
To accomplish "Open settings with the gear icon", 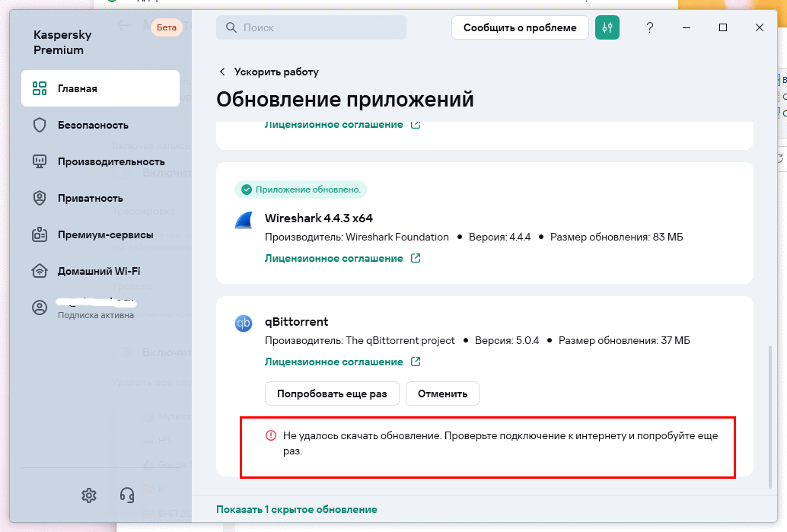I will (x=89, y=495).
